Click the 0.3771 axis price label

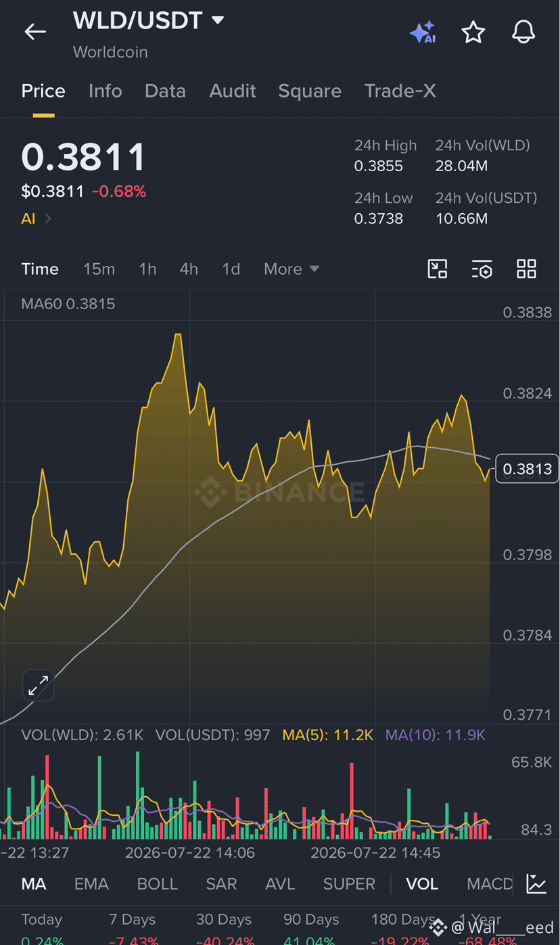coord(528,714)
